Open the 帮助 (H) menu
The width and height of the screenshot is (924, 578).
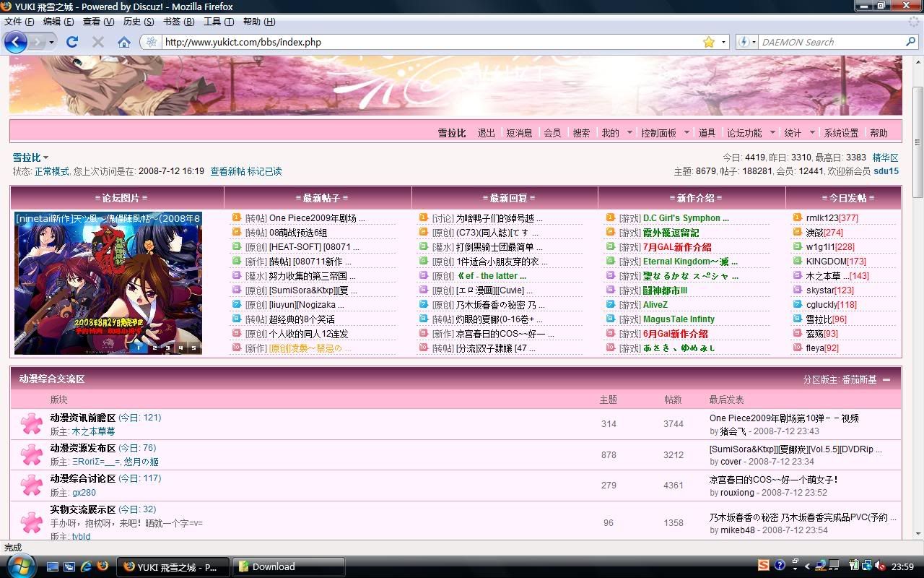pyautogui.click(x=259, y=22)
